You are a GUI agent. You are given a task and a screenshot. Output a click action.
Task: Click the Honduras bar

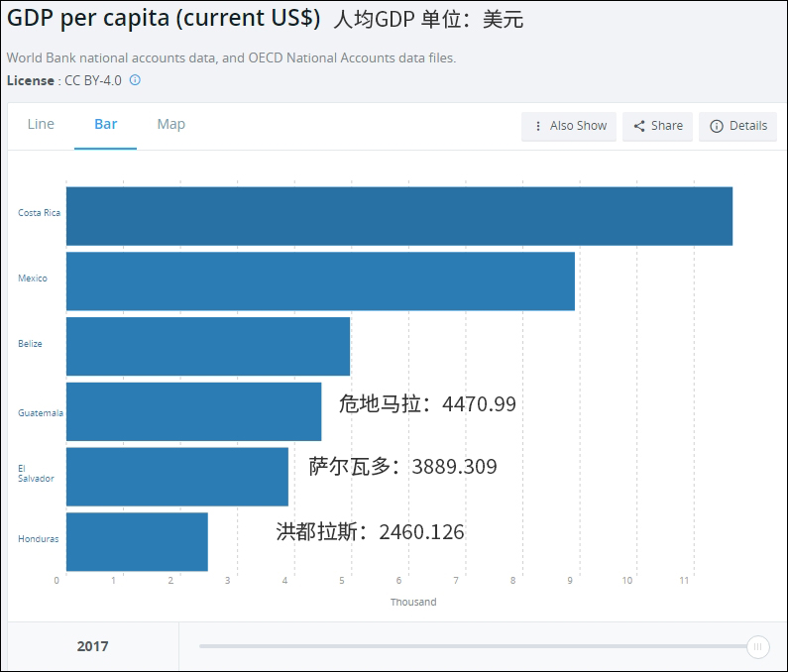click(137, 542)
